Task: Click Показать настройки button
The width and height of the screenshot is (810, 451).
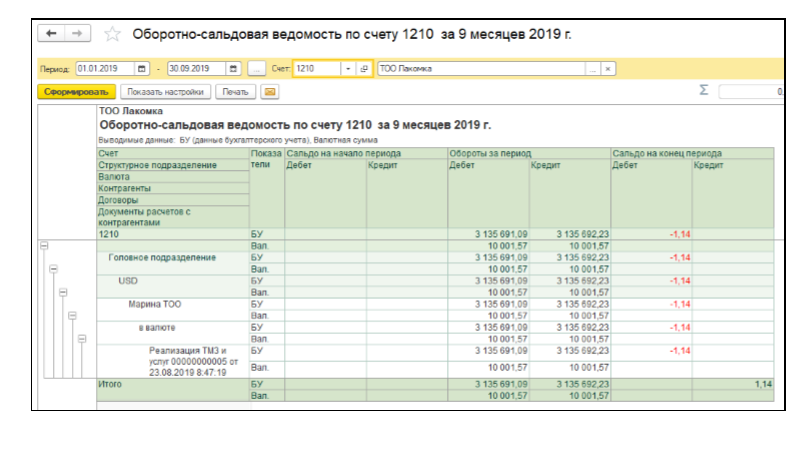Action: 165,92
